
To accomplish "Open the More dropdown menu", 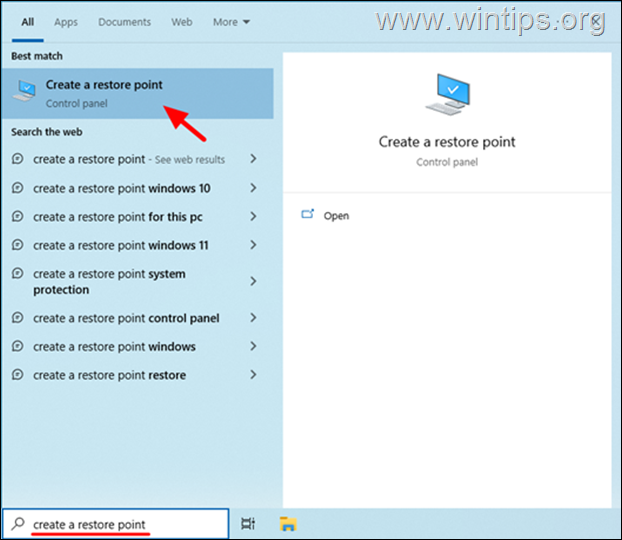I will [231, 22].
